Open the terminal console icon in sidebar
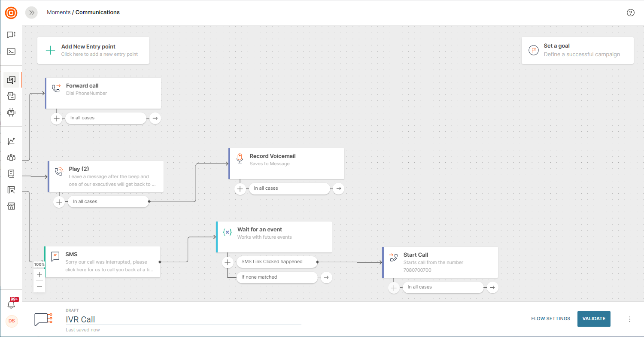The height and width of the screenshot is (337, 644). click(x=11, y=52)
